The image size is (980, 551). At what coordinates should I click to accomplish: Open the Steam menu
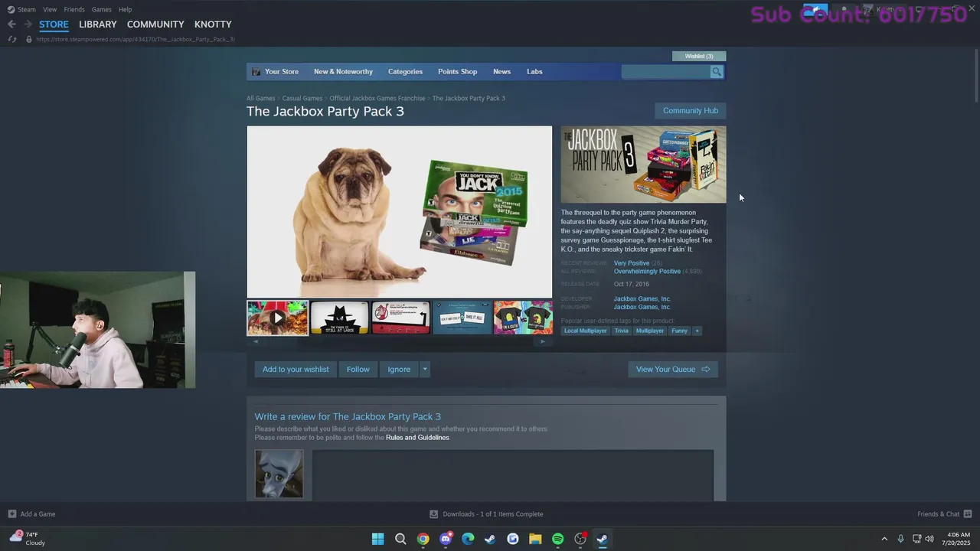(27, 9)
